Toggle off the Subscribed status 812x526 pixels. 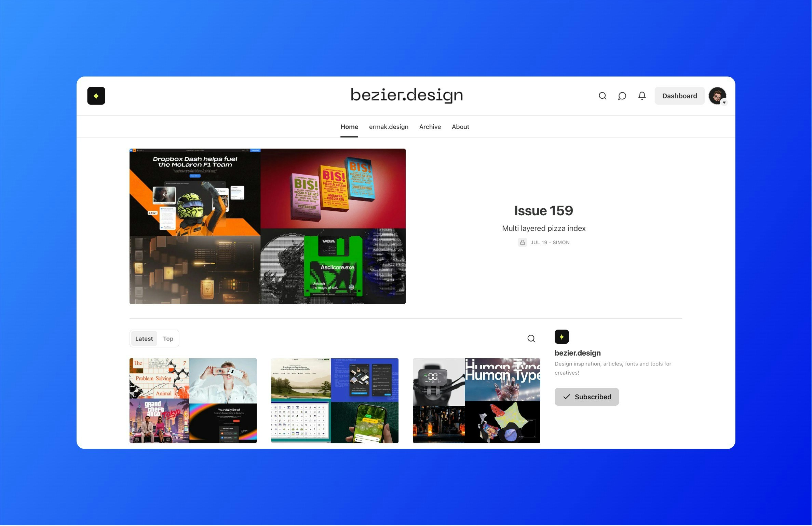point(586,397)
